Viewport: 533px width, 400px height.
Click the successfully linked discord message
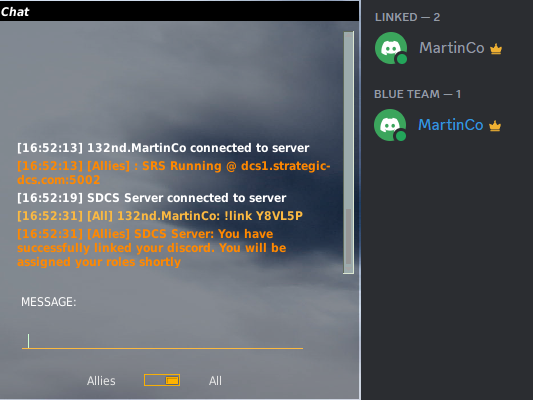coord(152,248)
